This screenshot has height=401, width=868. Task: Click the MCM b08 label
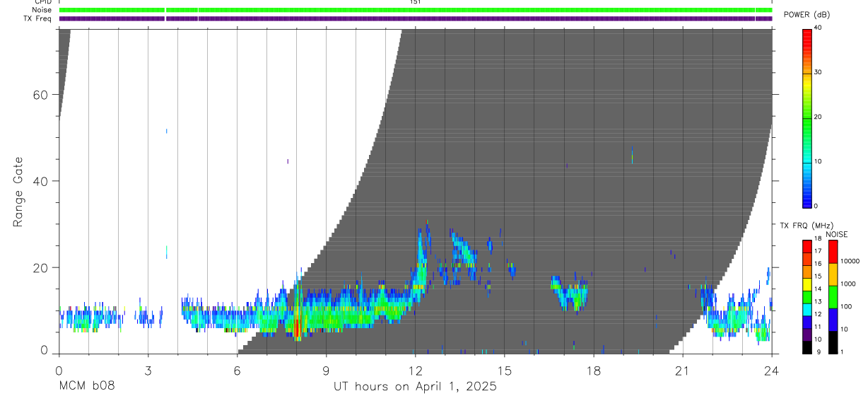click(x=86, y=387)
